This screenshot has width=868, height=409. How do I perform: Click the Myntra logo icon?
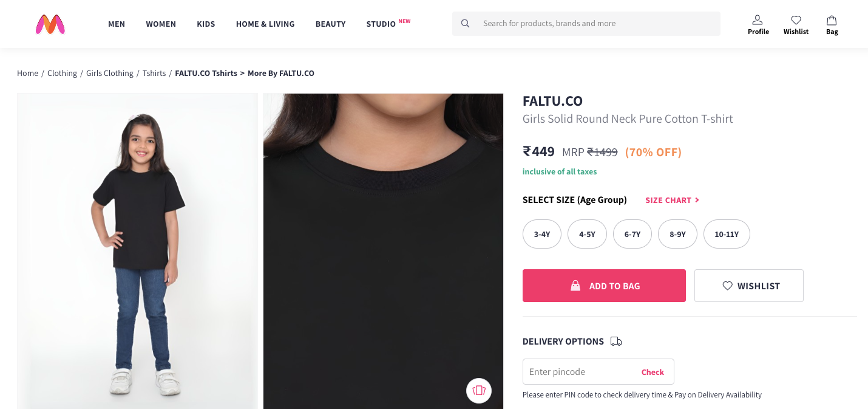(50, 24)
